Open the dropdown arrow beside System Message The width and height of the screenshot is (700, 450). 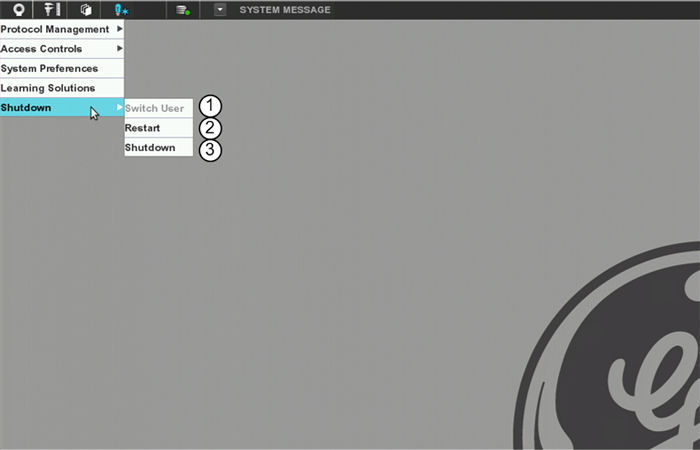(x=220, y=10)
